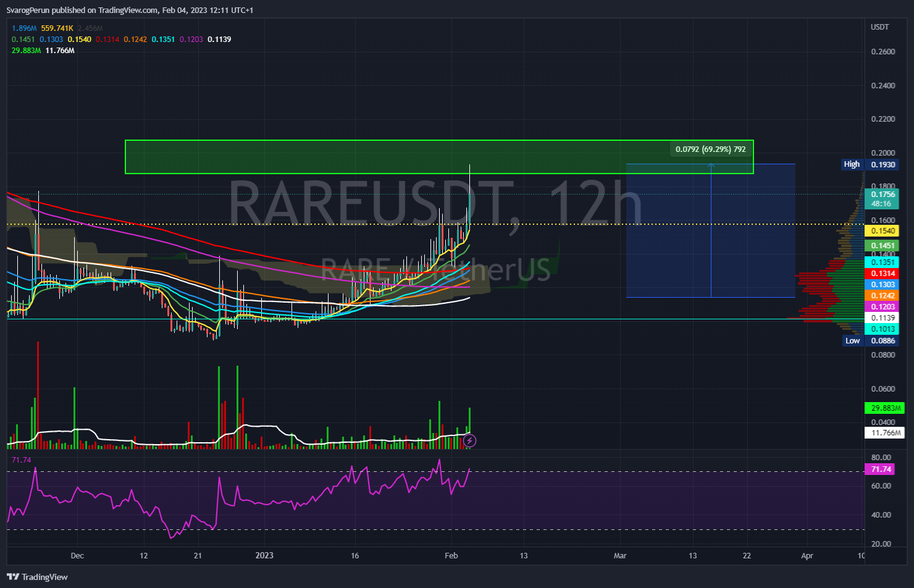Viewport: 914px width, 588px height.
Task: Click the orange 0.1242 price axis tag
Action: pos(882,296)
